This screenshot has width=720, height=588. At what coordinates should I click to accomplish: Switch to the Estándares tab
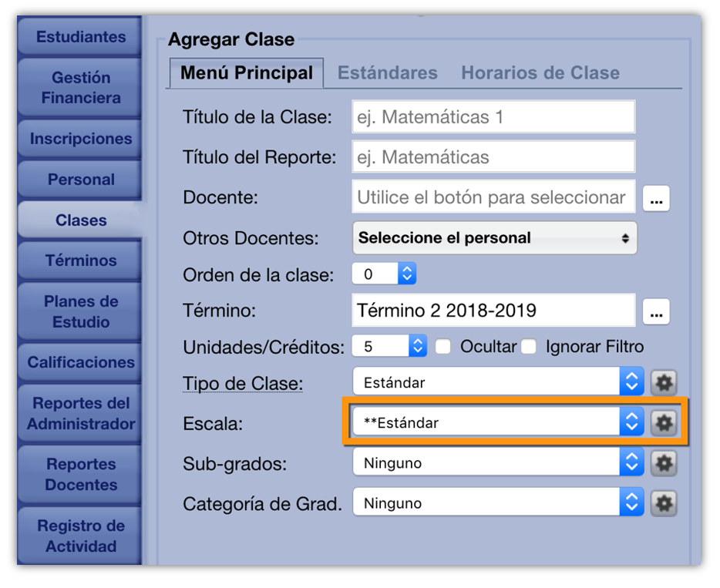coord(388,73)
